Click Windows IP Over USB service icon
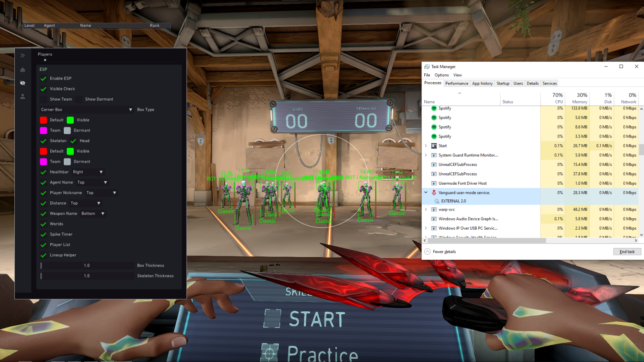 [434, 228]
